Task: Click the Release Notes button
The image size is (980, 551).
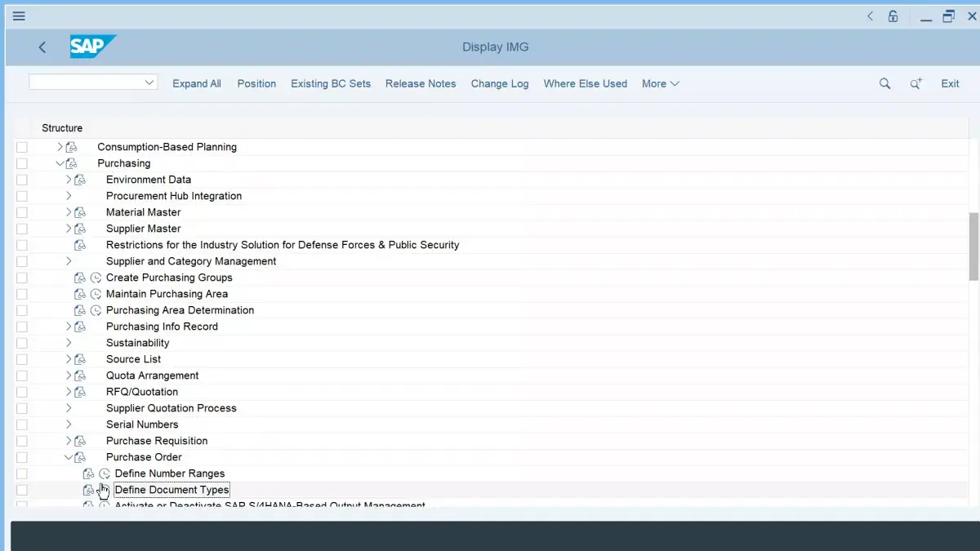Action: click(421, 83)
